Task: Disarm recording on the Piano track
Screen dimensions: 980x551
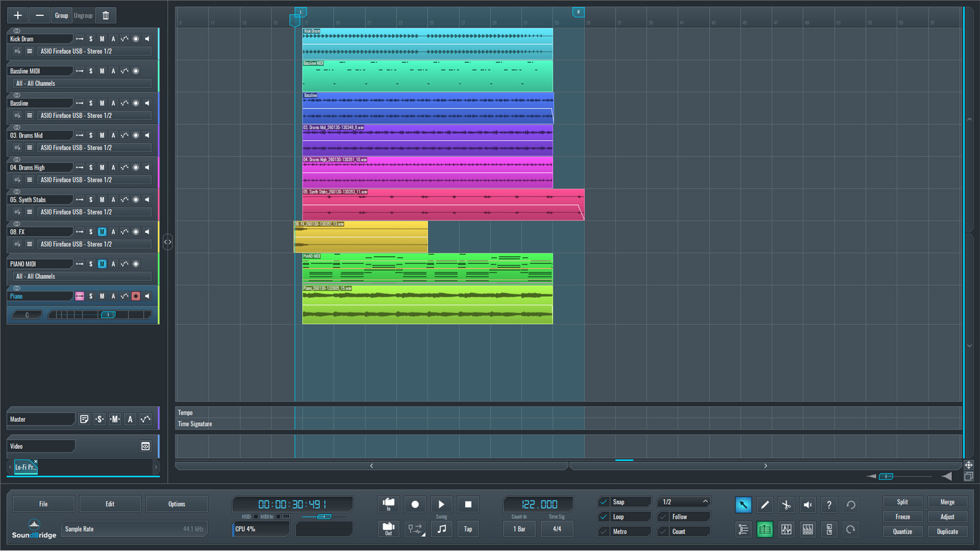Action: pos(136,296)
